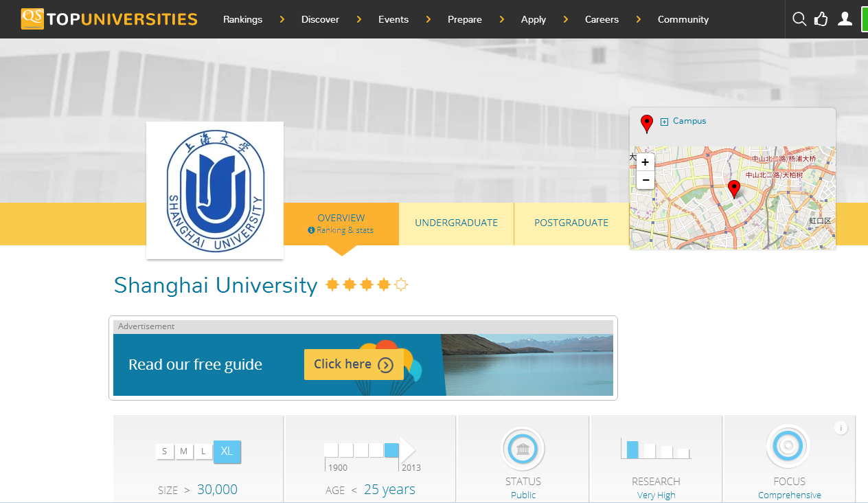Click the age timeline 1900–2013 graphic
Viewport: 868px width, 503px height.
(x=371, y=454)
